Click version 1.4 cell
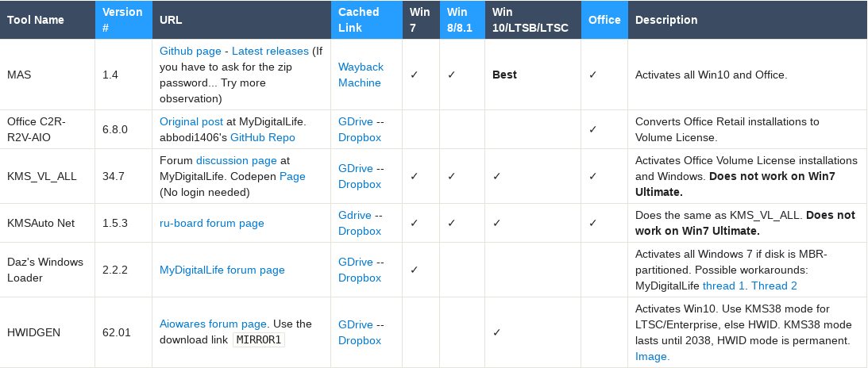868x368 pixels. click(x=123, y=75)
